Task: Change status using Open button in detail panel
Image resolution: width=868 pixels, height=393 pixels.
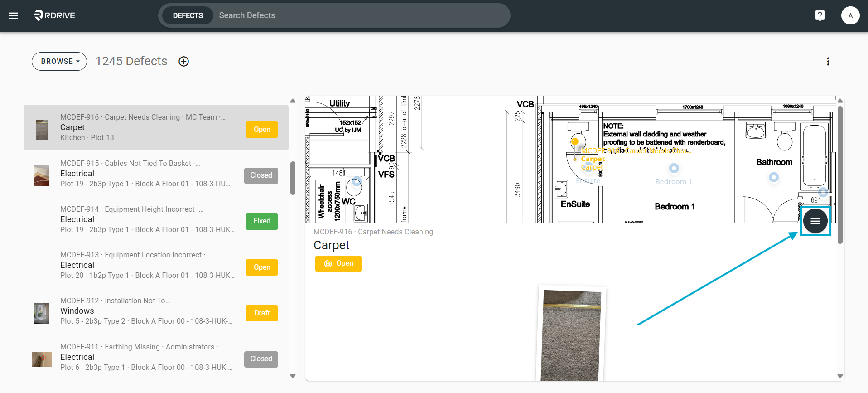Action: pyautogui.click(x=338, y=263)
